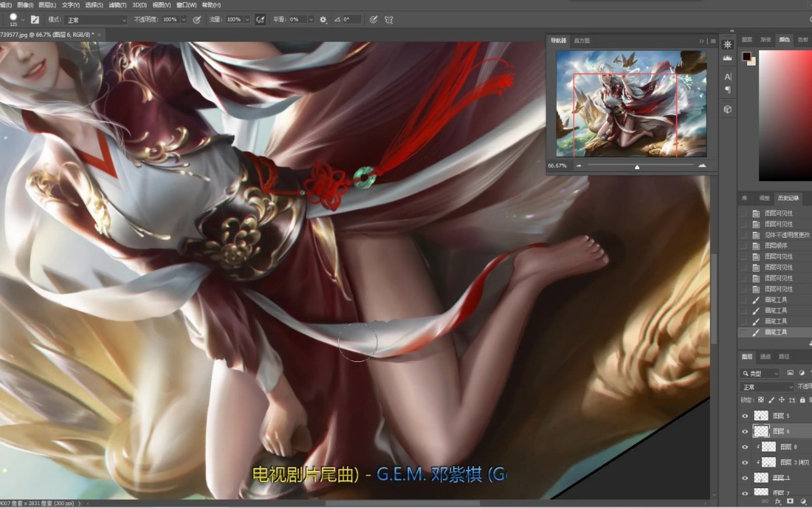The image size is (812, 508).
Task: Set history source box for last 画笔工具 state
Action: pyautogui.click(x=743, y=332)
